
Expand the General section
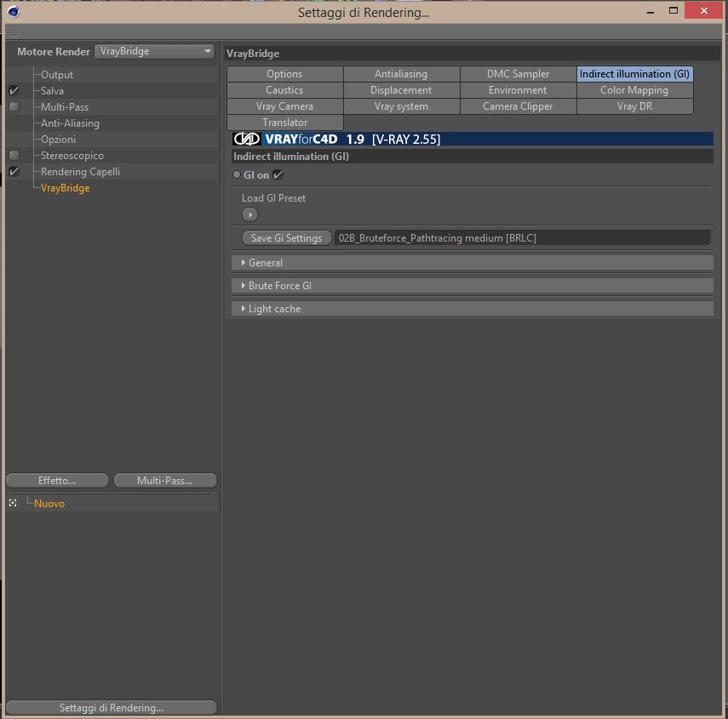(473, 263)
